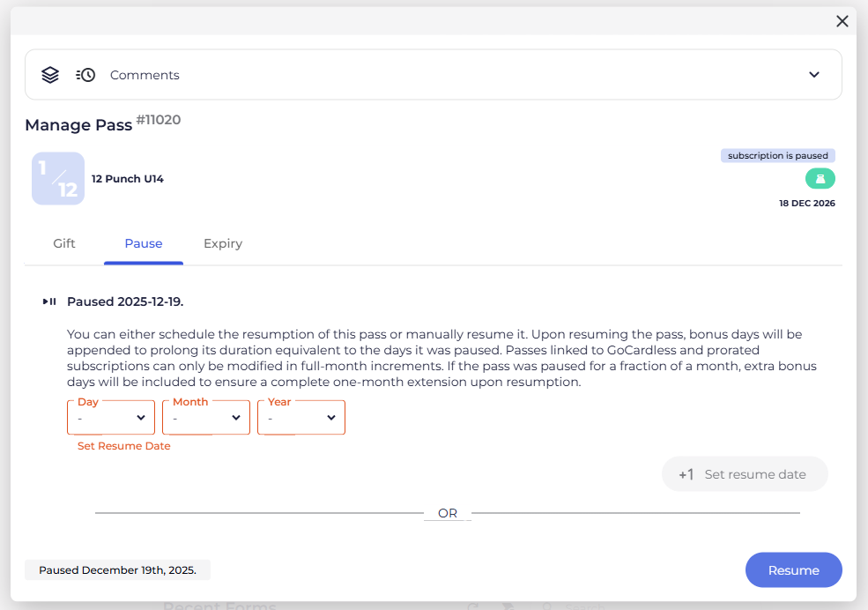Go to the Expiry tab
Image resolution: width=868 pixels, height=610 pixels.
coord(223,243)
